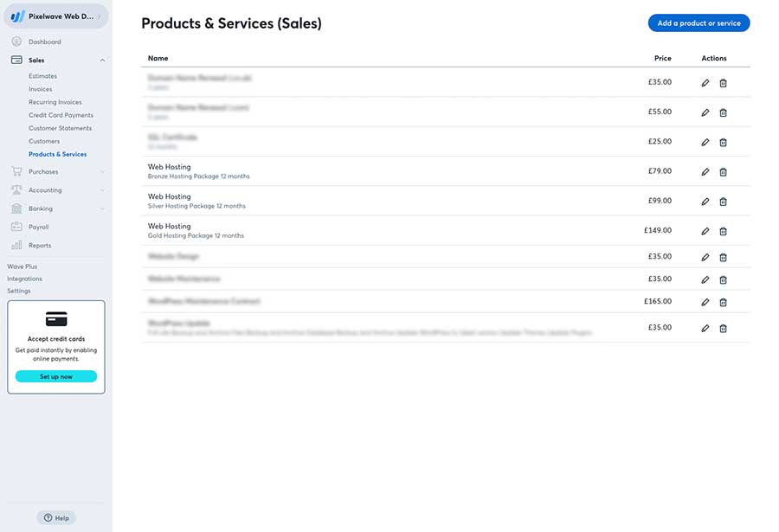This screenshot has height=532, width=779.
Task: Delete the £25.00 product row
Action: [x=724, y=143]
